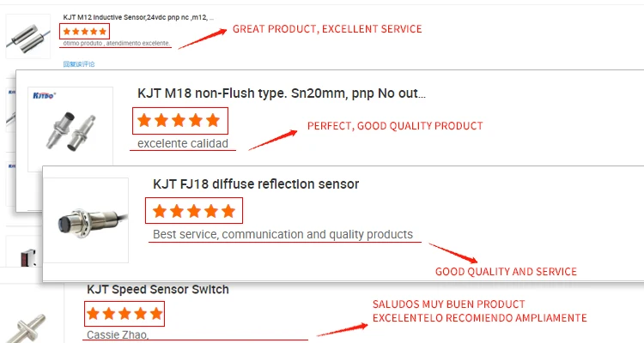Click the first star under M18 sensor
644x343 pixels.
[144, 121]
